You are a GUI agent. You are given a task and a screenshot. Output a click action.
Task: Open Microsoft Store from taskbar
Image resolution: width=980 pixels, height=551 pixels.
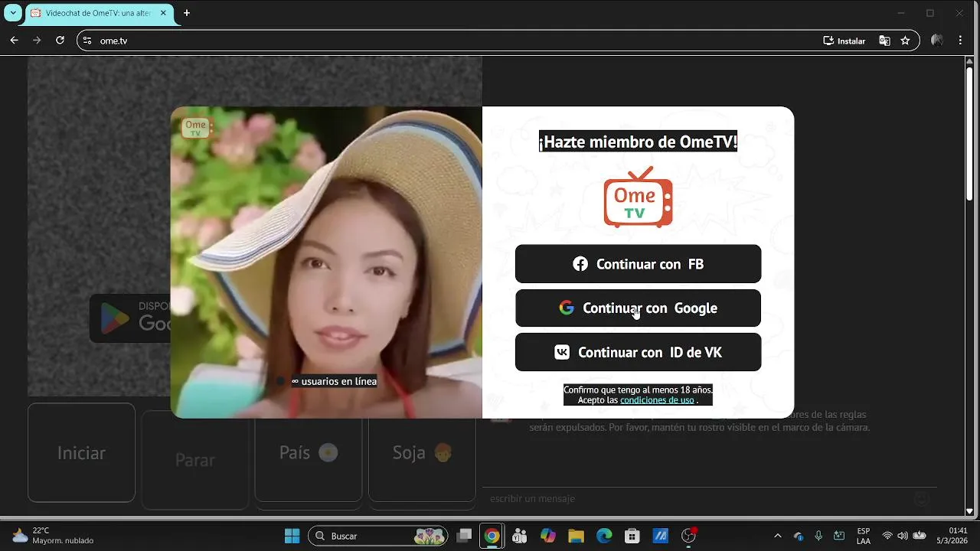pos(632,536)
